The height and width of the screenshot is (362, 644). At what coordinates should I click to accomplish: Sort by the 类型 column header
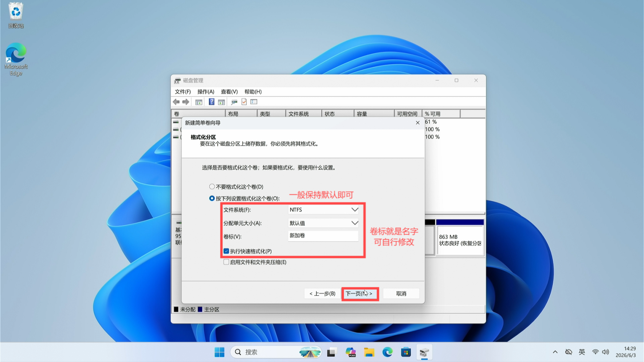[x=271, y=114]
